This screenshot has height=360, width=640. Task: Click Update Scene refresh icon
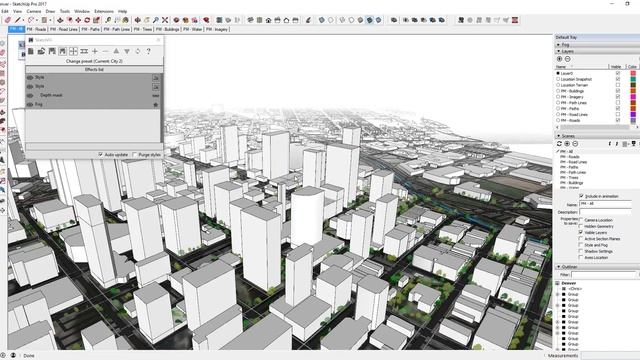(560, 144)
